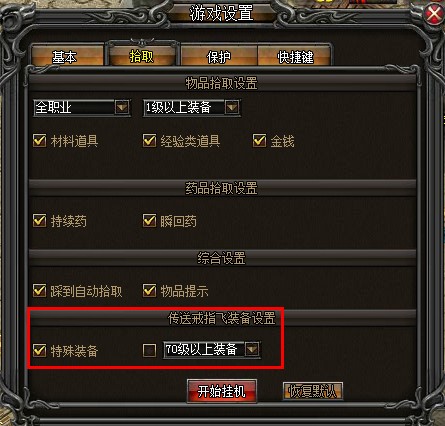Uncheck the 瞬回药 checkbox
This screenshot has width=445, height=426.
(149, 221)
